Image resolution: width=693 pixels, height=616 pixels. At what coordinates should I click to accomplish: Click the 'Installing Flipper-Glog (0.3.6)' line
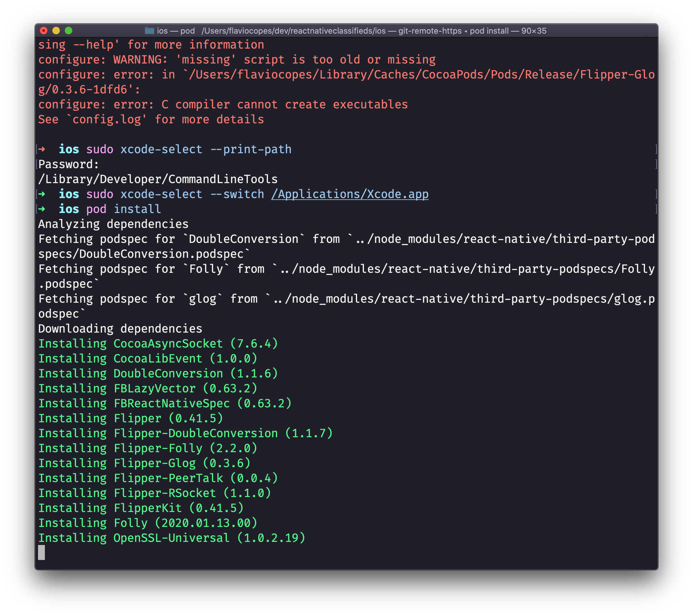click(x=144, y=463)
